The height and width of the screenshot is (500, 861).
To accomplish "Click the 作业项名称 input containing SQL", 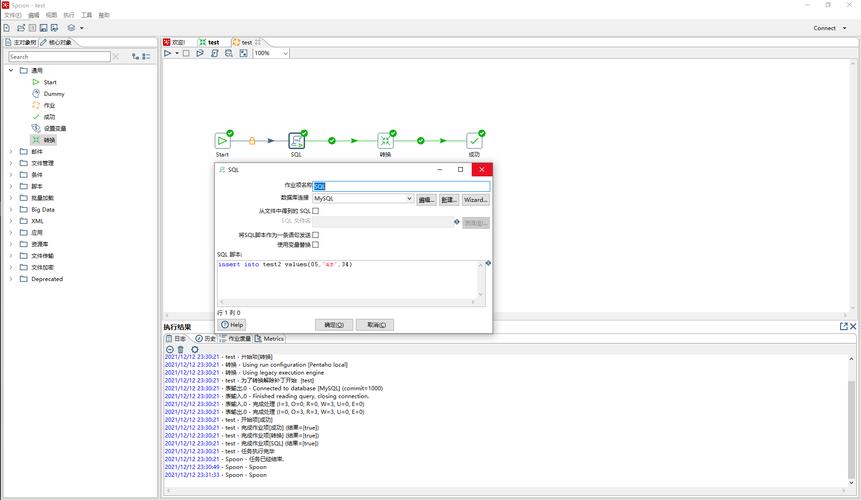I will tap(401, 186).
